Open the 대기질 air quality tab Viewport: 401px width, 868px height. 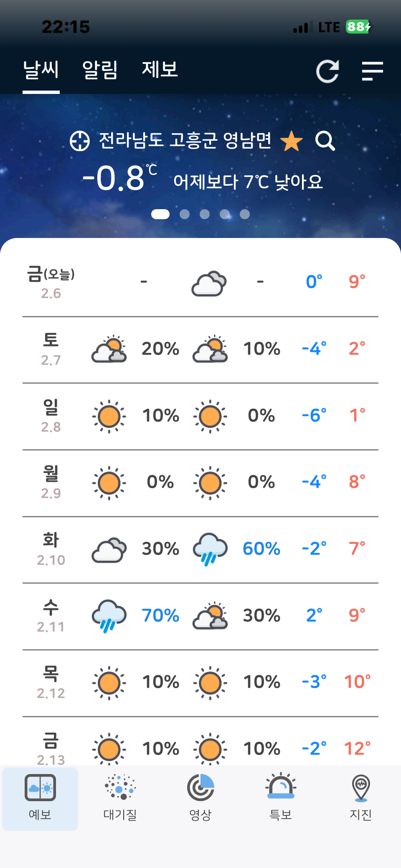point(120,797)
